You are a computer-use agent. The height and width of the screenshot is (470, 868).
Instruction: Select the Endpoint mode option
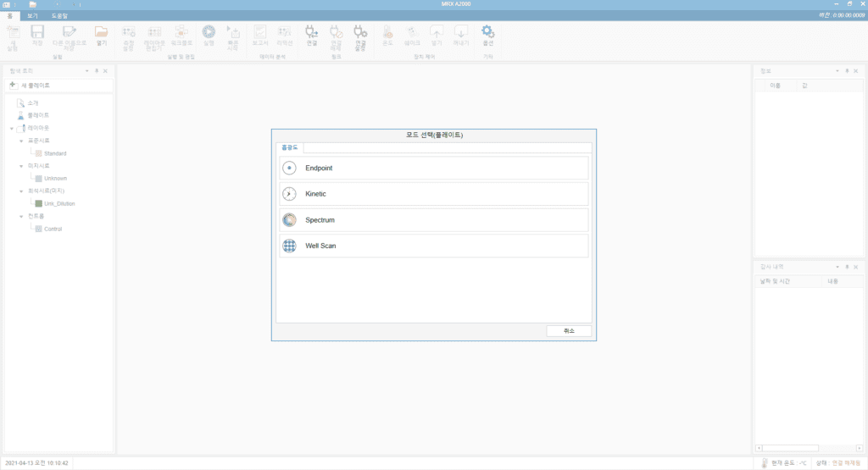[433, 168]
